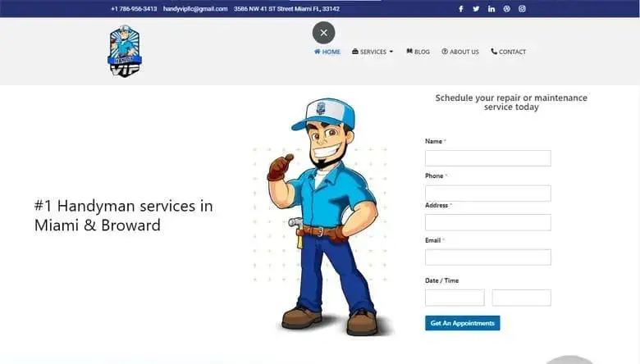Navigate to About Us
The width and height of the screenshot is (640, 364).
pyautogui.click(x=459, y=52)
